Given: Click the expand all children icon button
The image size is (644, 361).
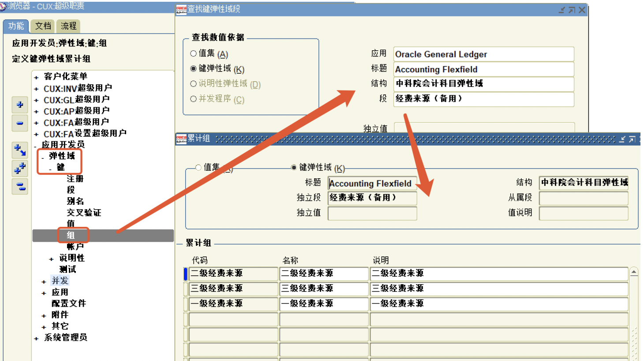Looking at the screenshot, I should tap(20, 150).
